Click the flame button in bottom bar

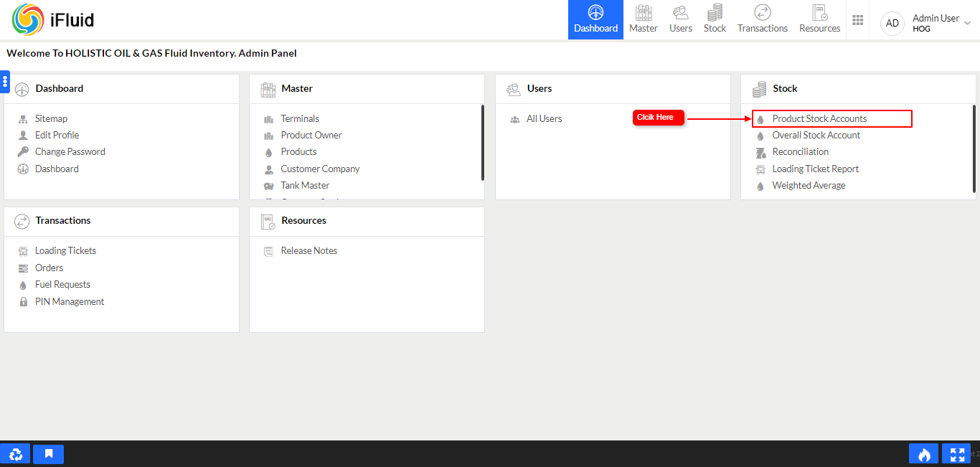click(x=924, y=454)
